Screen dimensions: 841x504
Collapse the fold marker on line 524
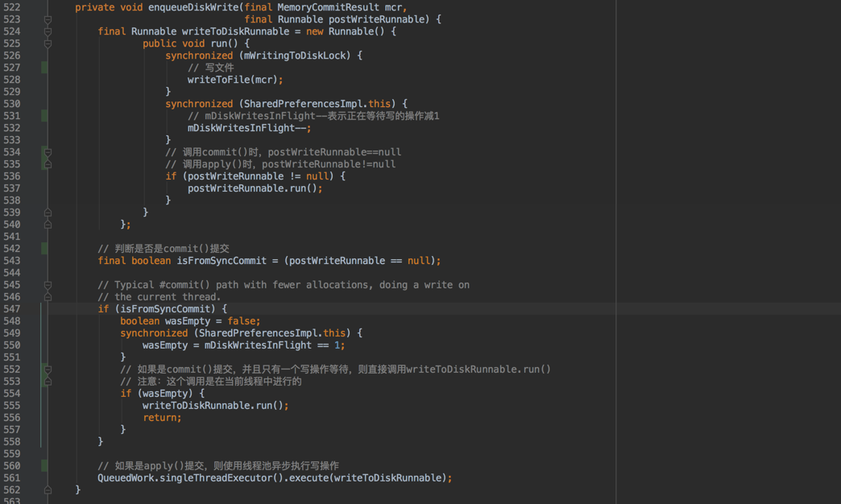[x=48, y=31]
